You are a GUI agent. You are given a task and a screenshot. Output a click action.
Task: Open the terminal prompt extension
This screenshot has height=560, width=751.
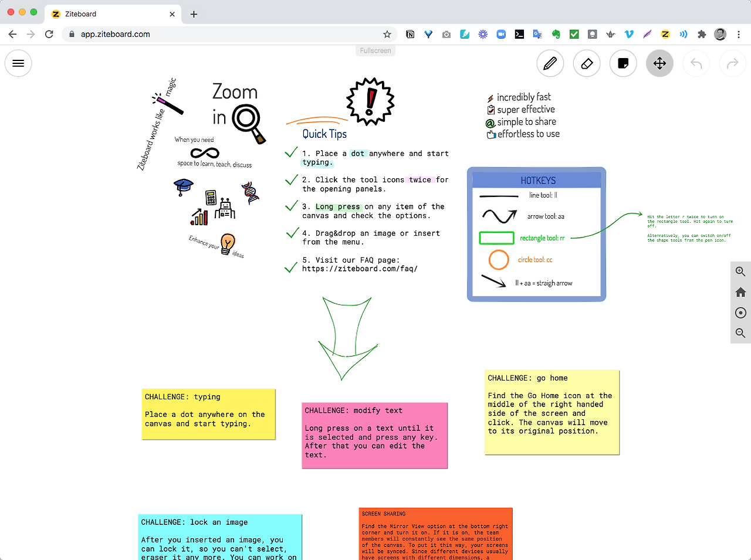[519, 34]
